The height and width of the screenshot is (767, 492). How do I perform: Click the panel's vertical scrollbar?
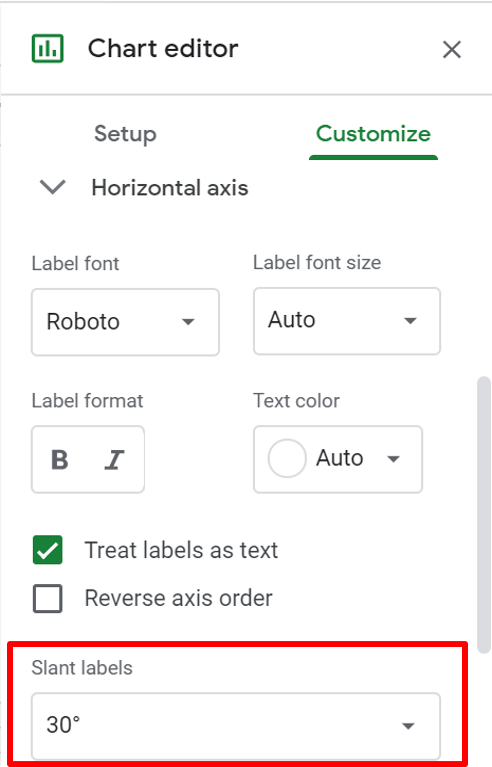coord(484,515)
